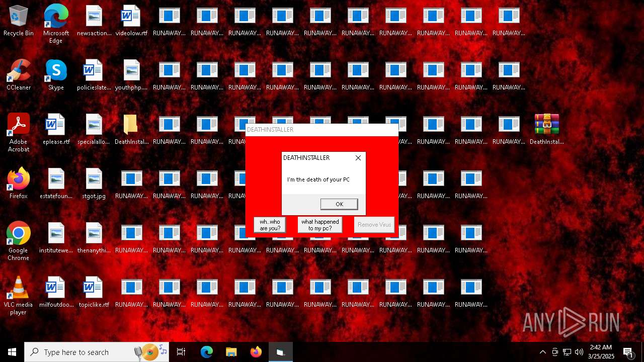The image size is (644, 362).
Task: Select the milfoutdoo document icon
Action: click(x=56, y=292)
